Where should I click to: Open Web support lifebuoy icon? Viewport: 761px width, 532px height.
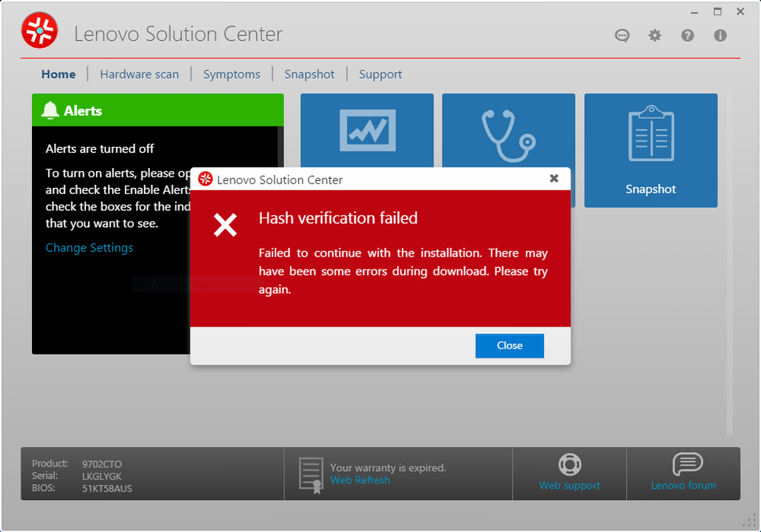570,464
